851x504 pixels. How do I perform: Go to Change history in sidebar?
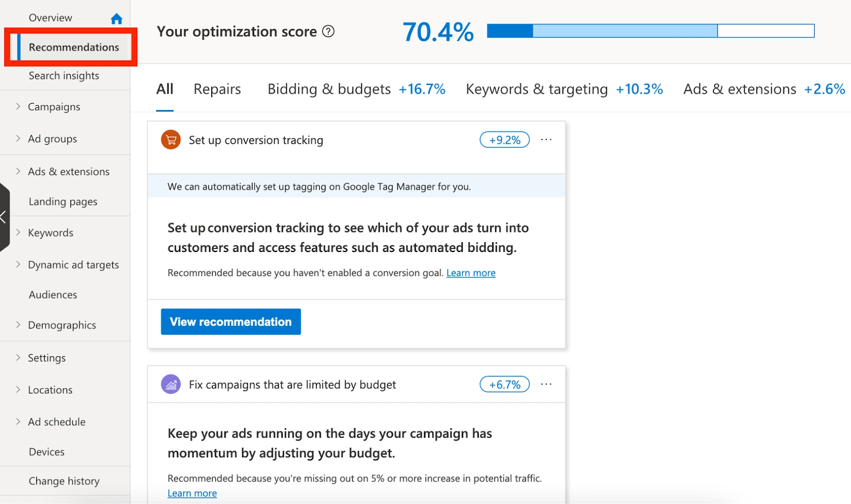point(64,481)
